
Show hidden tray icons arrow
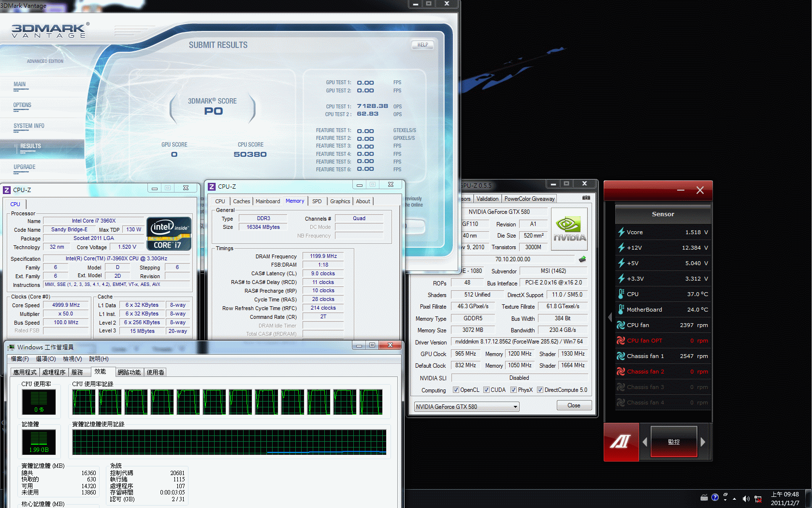click(x=734, y=499)
